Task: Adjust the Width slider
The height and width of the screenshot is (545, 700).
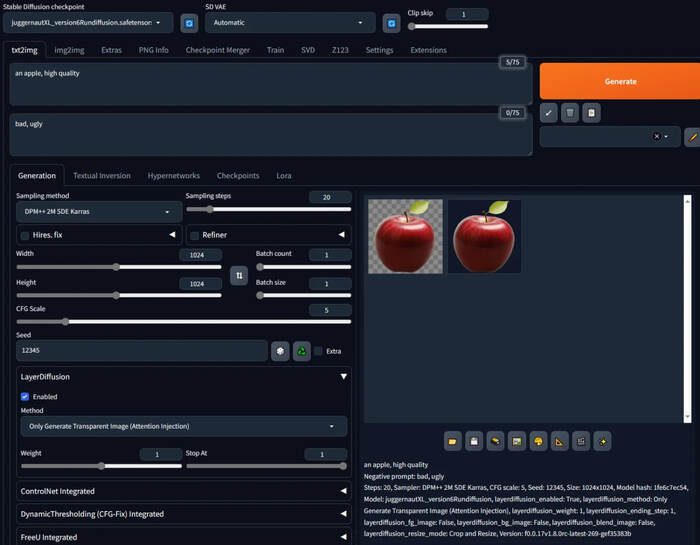Action: (x=119, y=267)
